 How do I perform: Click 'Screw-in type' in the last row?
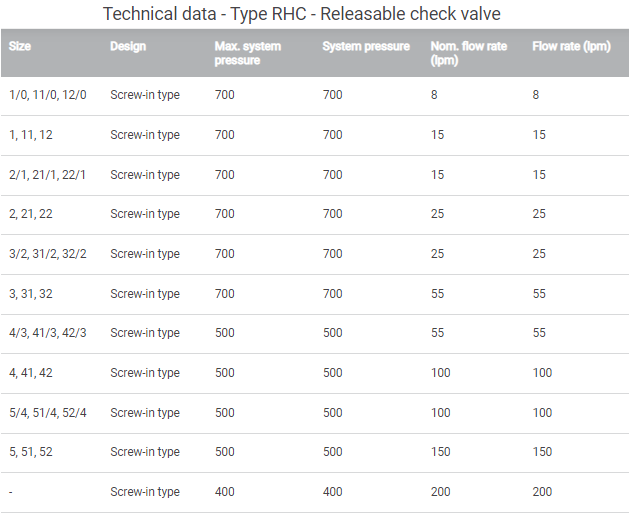tap(145, 492)
